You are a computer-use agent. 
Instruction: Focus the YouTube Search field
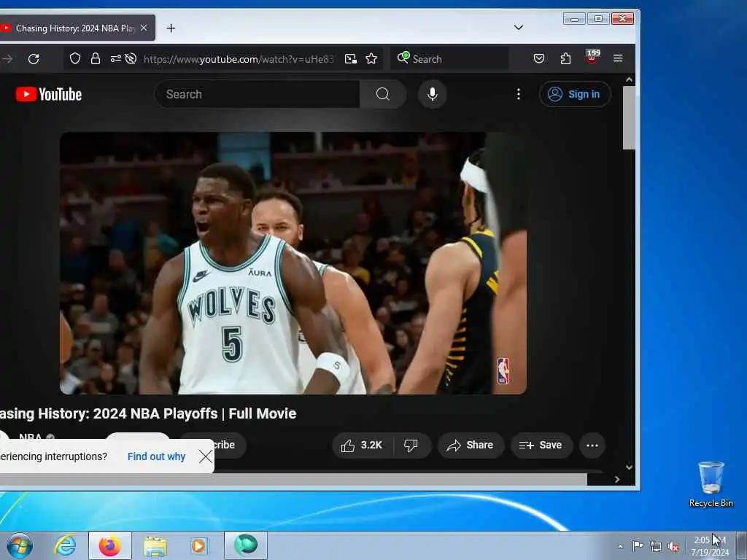(258, 94)
